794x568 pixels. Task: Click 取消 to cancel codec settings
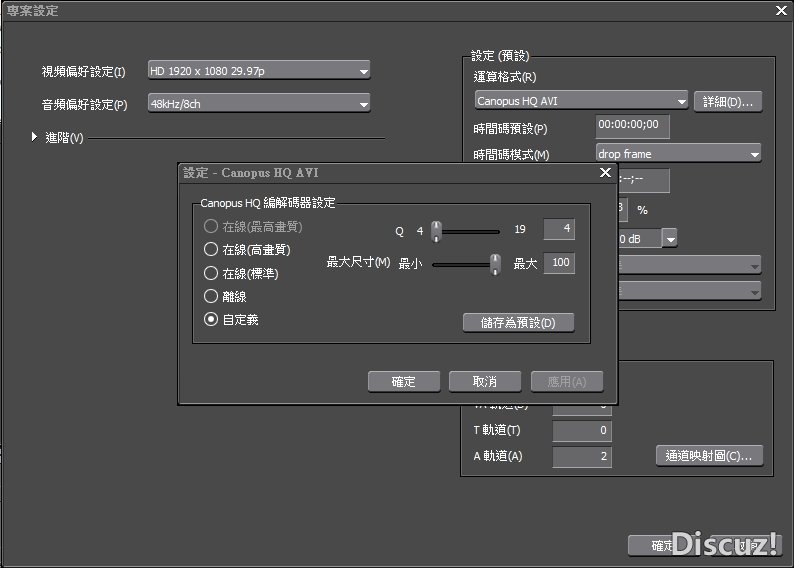(x=485, y=381)
